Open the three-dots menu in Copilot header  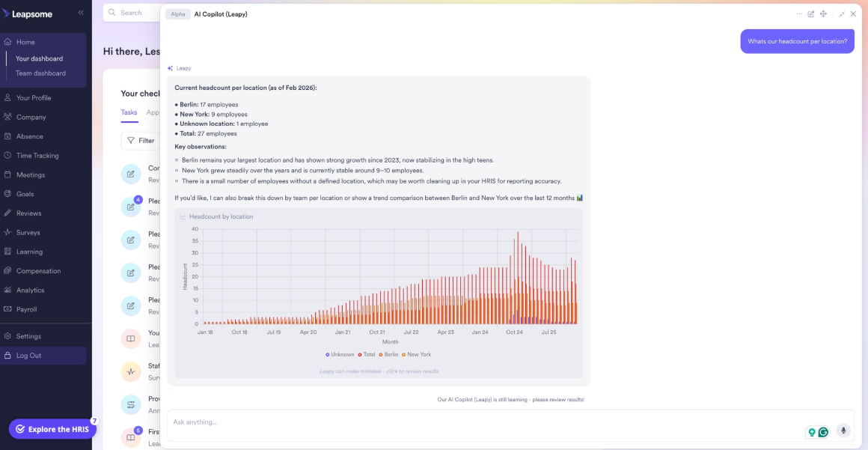799,14
